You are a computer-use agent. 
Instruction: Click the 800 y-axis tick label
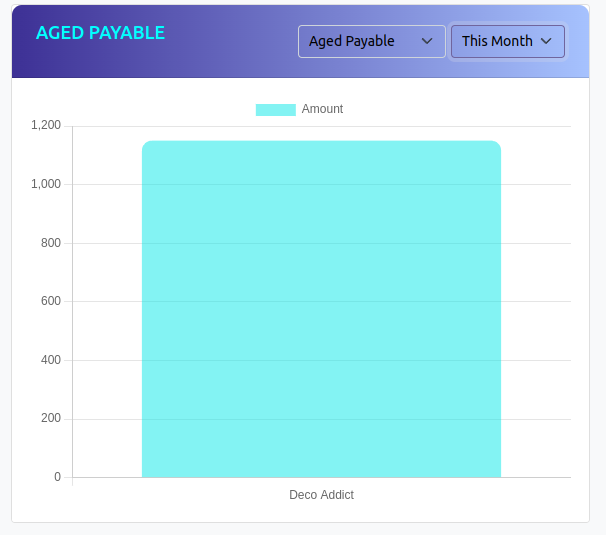point(51,243)
